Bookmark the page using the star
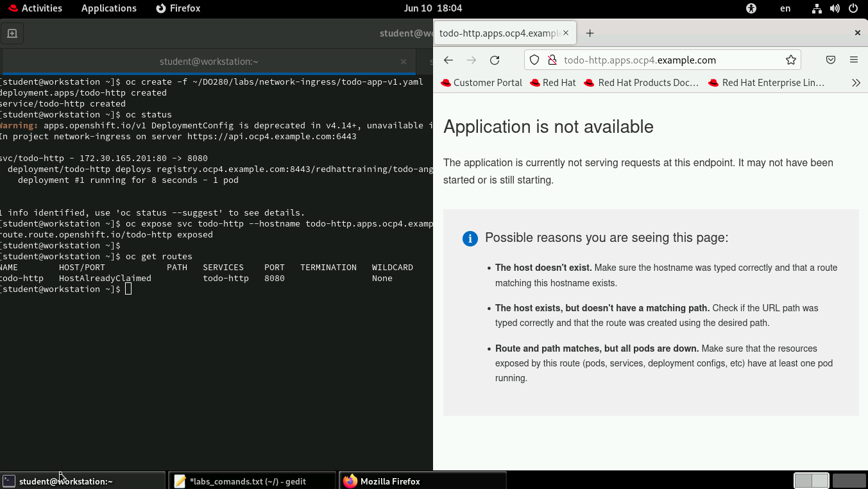Image resolution: width=868 pixels, height=489 pixels. 790,59
